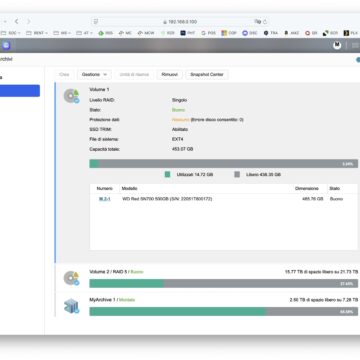Screen dimensions: 360x360
Task: Click the MyArchive 1 usage bar
Action: (223, 311)
